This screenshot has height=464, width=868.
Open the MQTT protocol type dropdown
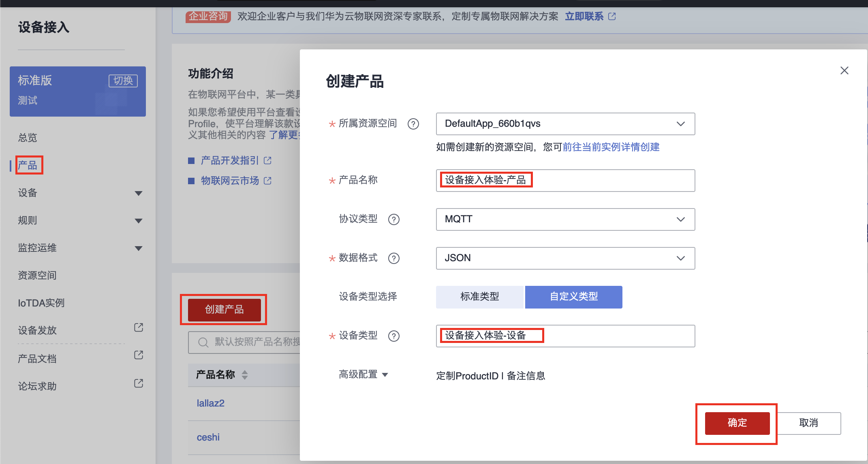coord(565,219)
